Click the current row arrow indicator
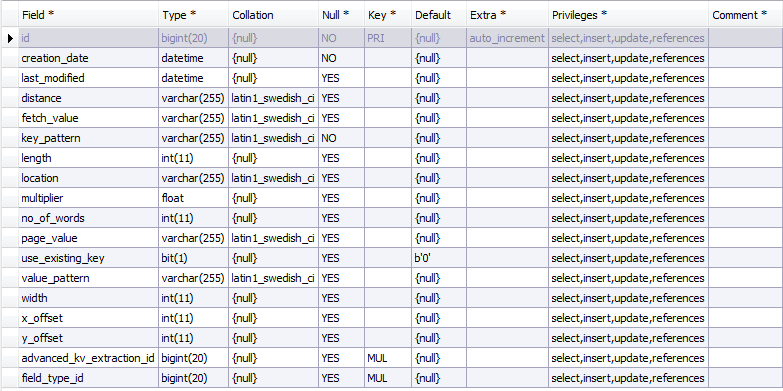The height and width of the screenshot is (391, 783). pos(10,38)
